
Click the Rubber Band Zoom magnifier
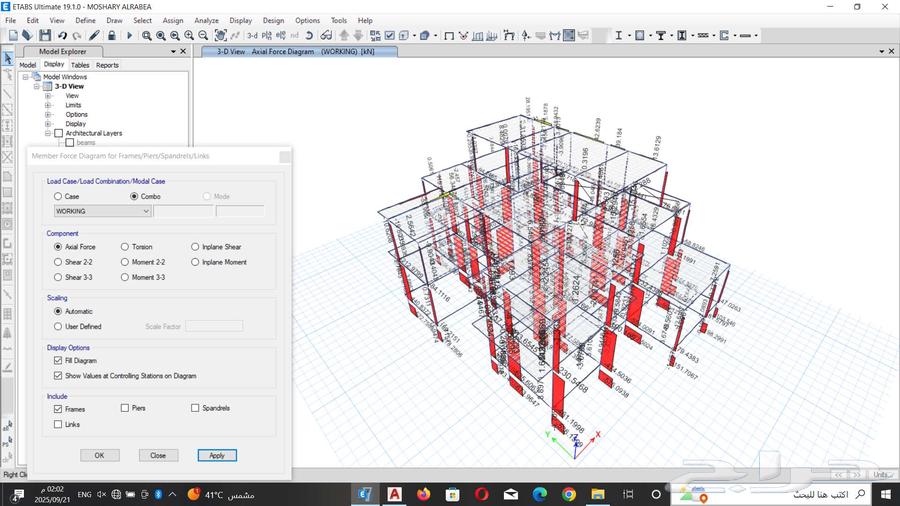147,35
